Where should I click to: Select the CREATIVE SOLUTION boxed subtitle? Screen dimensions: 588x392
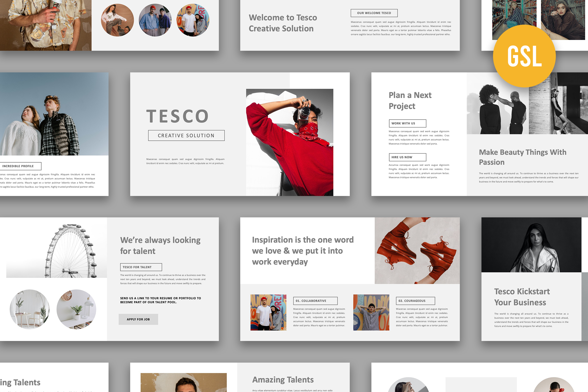tap(186, 135)
